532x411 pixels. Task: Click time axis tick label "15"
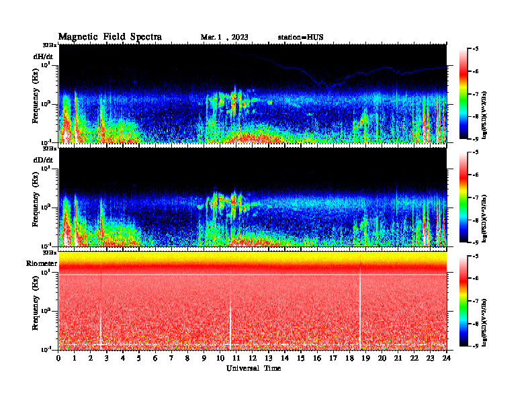(x=301, y=359)
